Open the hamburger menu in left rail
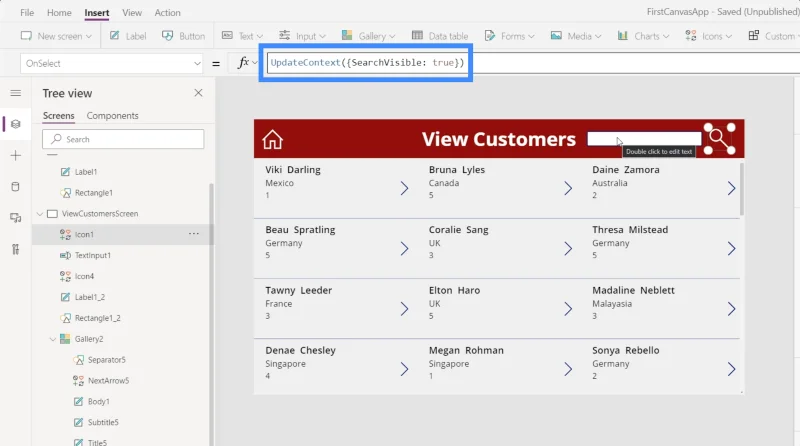Screen dimensions: 800x446 coord(16,93)
